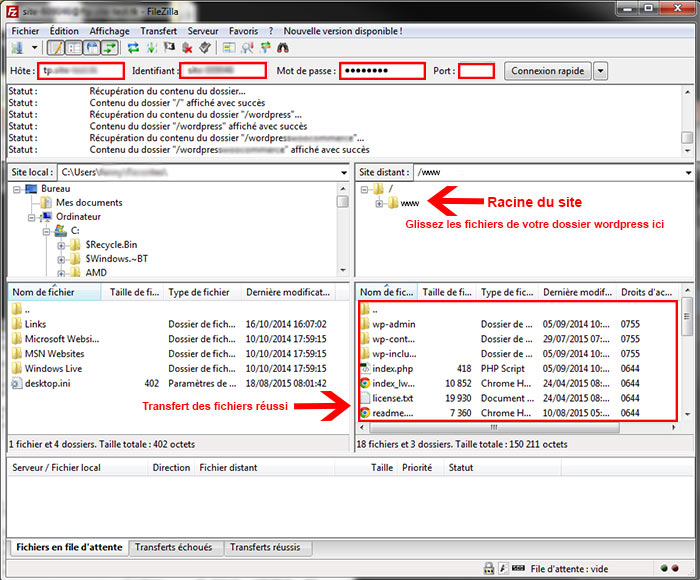Click the message log scrollbar thumb
The image size is (700, 580).
pyautogui.click(x=688, y=138)
